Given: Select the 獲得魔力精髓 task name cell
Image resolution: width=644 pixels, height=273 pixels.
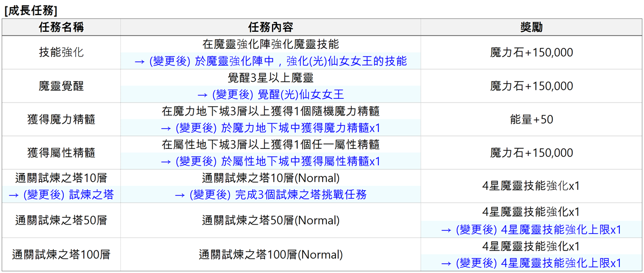Looking at the screenshot, I should pyautogui.click(x=61, y=119).
